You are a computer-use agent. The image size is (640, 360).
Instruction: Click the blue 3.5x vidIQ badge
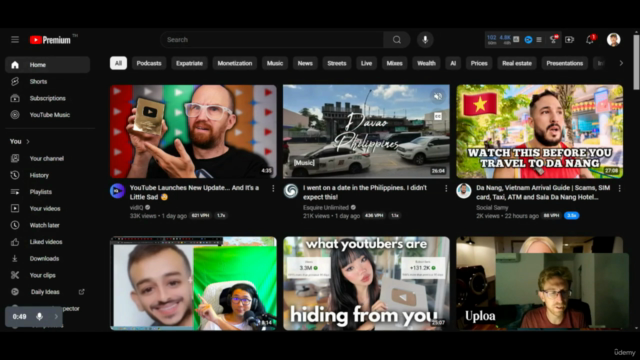click(x=571, y=216)
